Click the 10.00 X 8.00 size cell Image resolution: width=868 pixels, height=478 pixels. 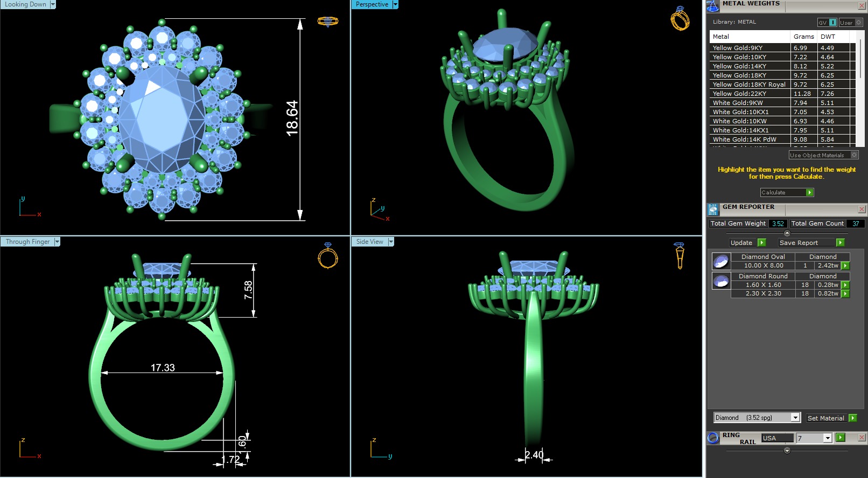tap(763, 266)
